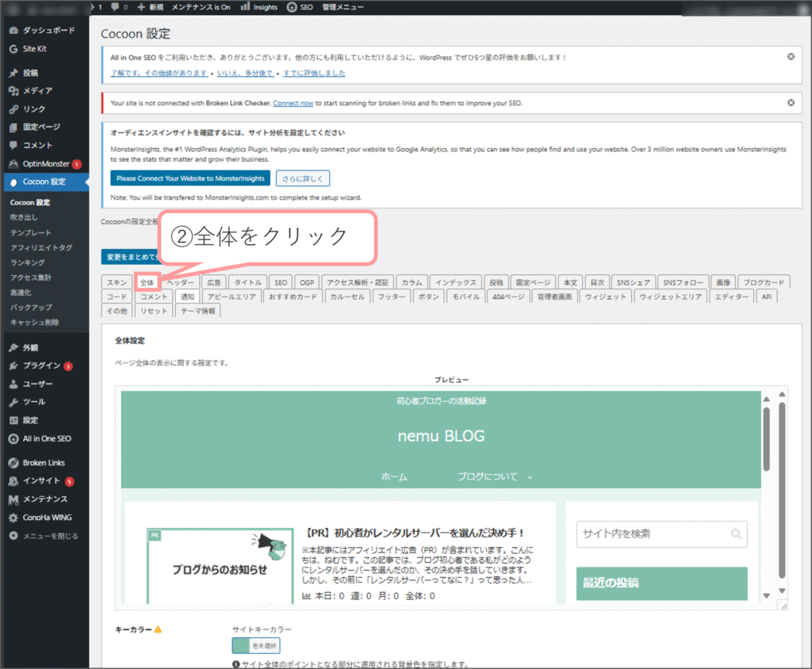Click the Site Kit Google icon
The image size is (812, 669).
pyautogui.click(x=13, y=48)
